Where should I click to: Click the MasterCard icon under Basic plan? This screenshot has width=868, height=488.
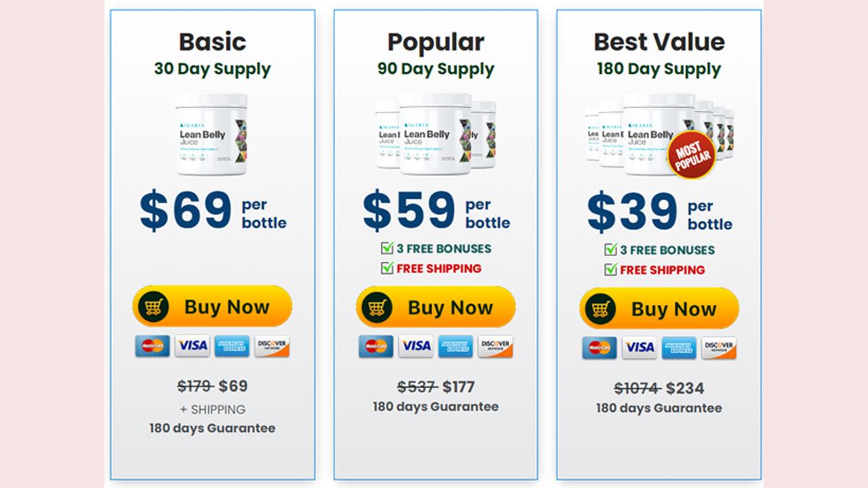click(x=153, y=346)
